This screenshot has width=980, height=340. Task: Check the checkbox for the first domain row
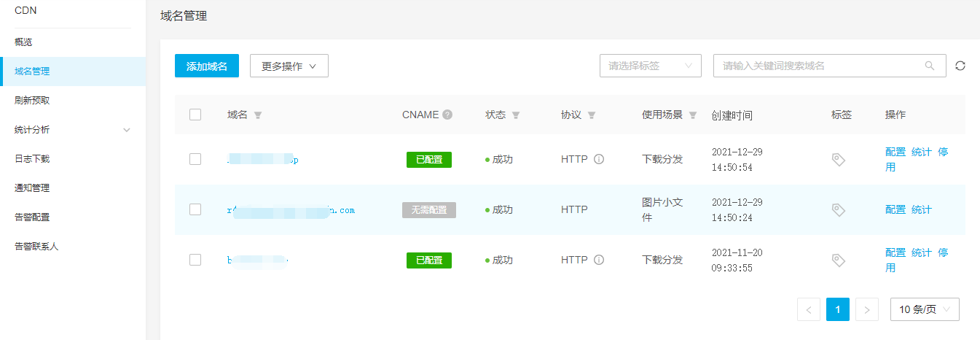click(x=195, y=159)
